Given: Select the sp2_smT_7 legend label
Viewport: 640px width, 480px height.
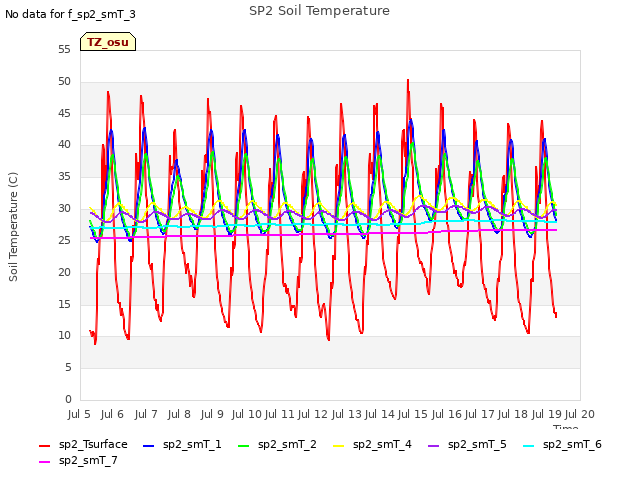Looking at the screenshot, I should pyautogui.click(x=88, y=460).
